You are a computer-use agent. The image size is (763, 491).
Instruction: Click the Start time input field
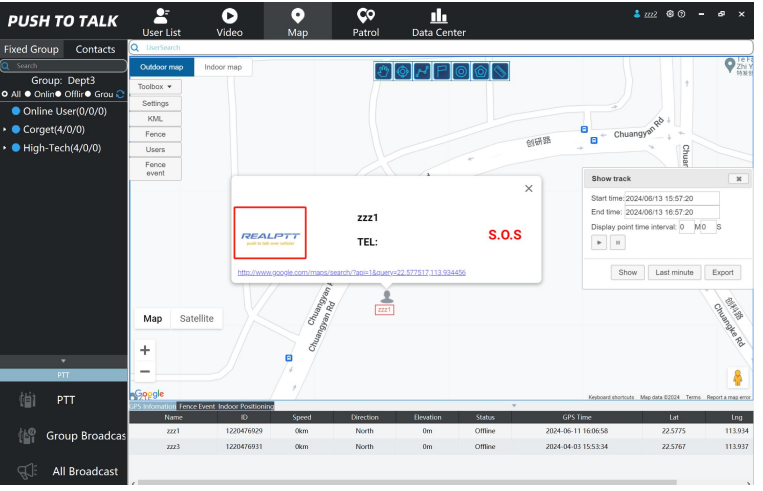point(671,198)
